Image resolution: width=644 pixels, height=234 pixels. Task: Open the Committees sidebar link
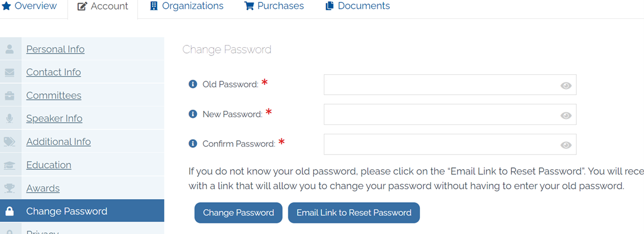pyautogui.click(x=54, y=95)
